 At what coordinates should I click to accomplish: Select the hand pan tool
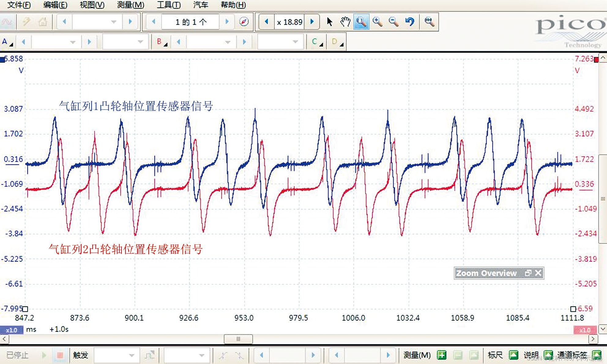tap(345, 22)
